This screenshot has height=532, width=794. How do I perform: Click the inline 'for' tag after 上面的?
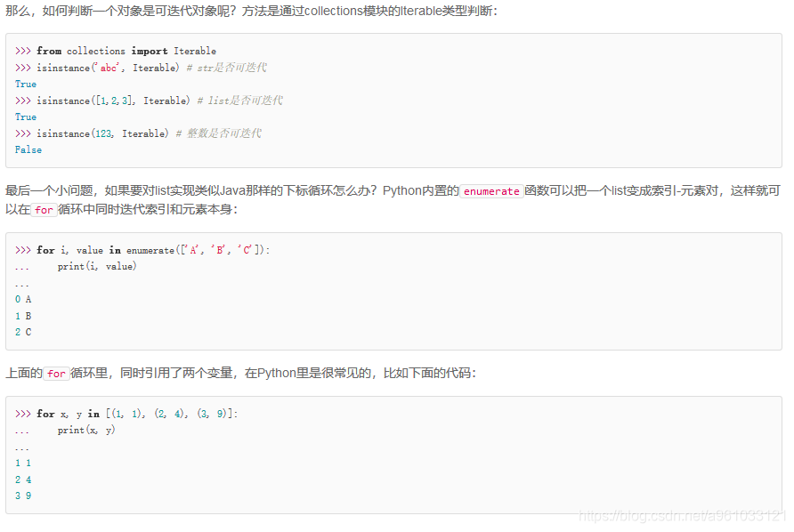[56, 374]
